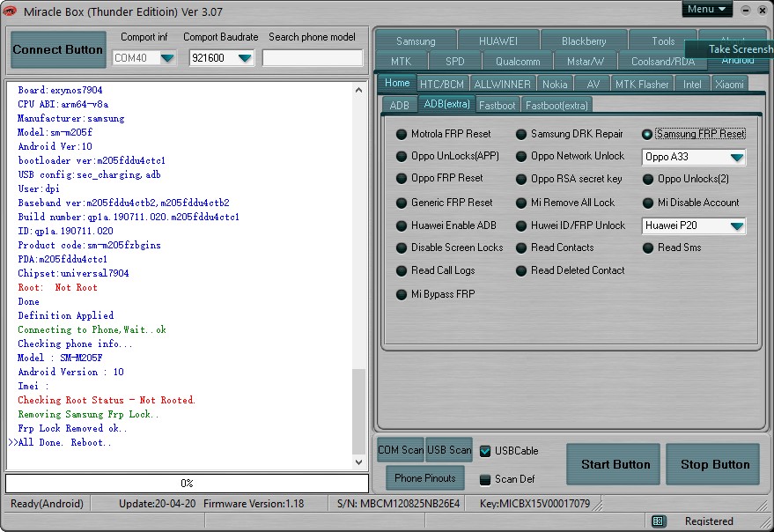774x532 pixels.
Task: Toggle the USBCable checkbox
Action: coord(485,451)
